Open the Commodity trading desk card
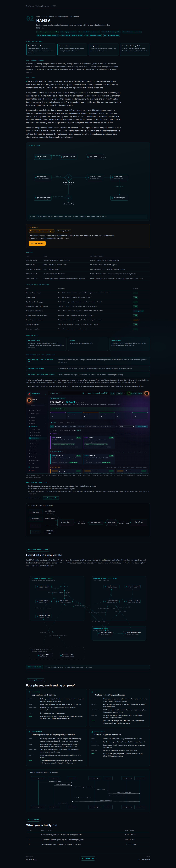This screenshot has width=176, height=868. coord(135,50)
